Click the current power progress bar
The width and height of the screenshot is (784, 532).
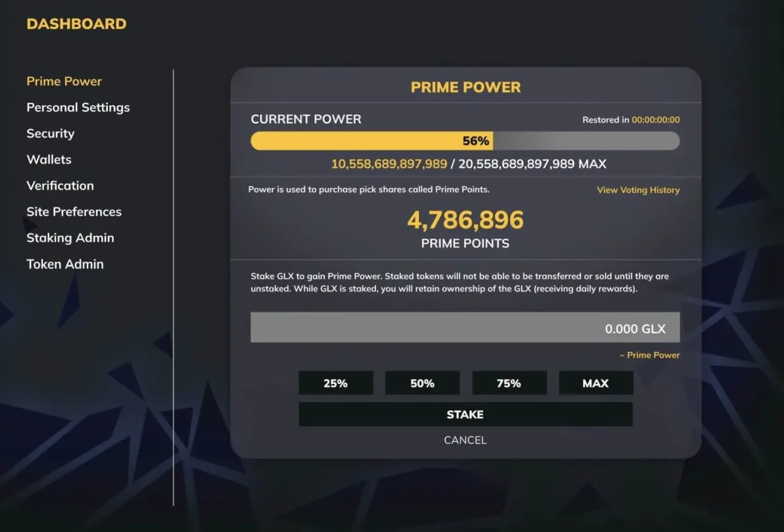point(465,141)
